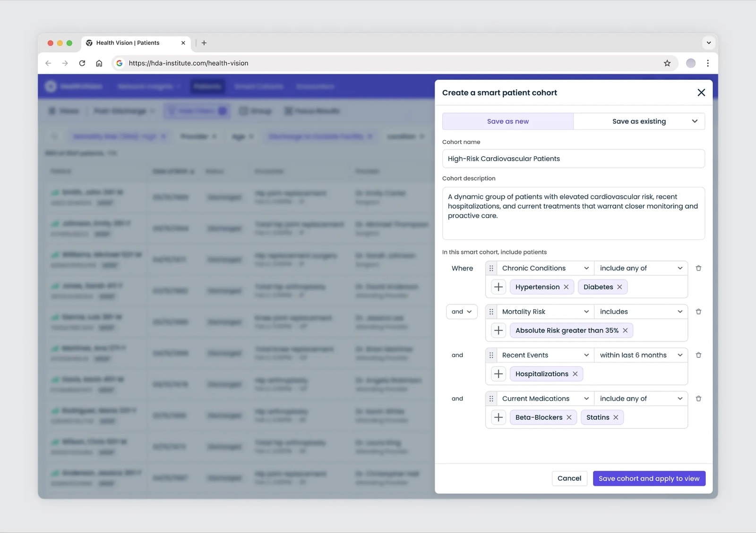Add a value to Chronic Conditions rule
This screenshot has width=756, height=533.
coord(498,287)
